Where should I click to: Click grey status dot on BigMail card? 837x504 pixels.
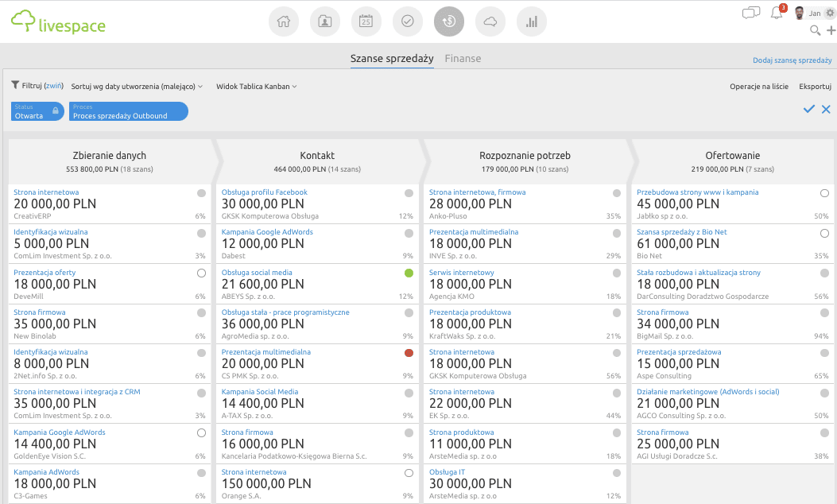tap(825, 313)
